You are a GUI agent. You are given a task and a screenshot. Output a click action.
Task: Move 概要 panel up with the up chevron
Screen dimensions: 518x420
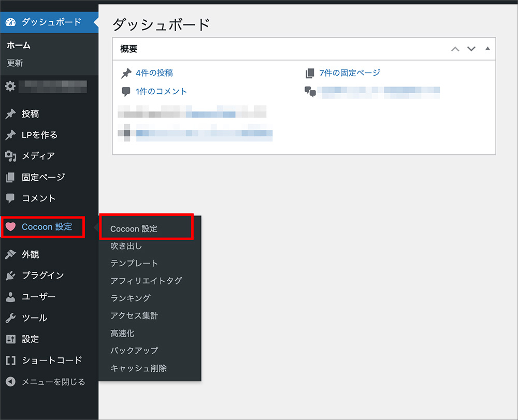[455, 49]
